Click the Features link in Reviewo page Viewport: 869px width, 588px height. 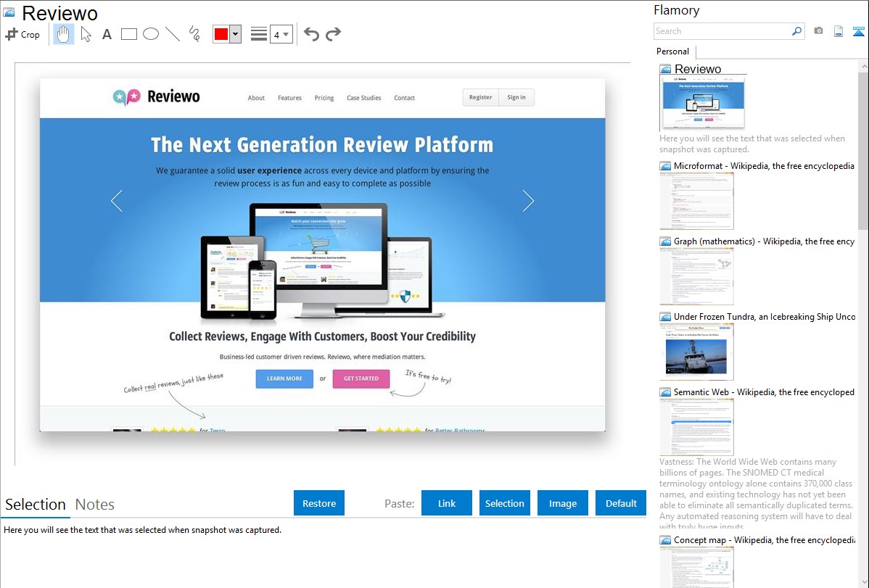[290, 98]
